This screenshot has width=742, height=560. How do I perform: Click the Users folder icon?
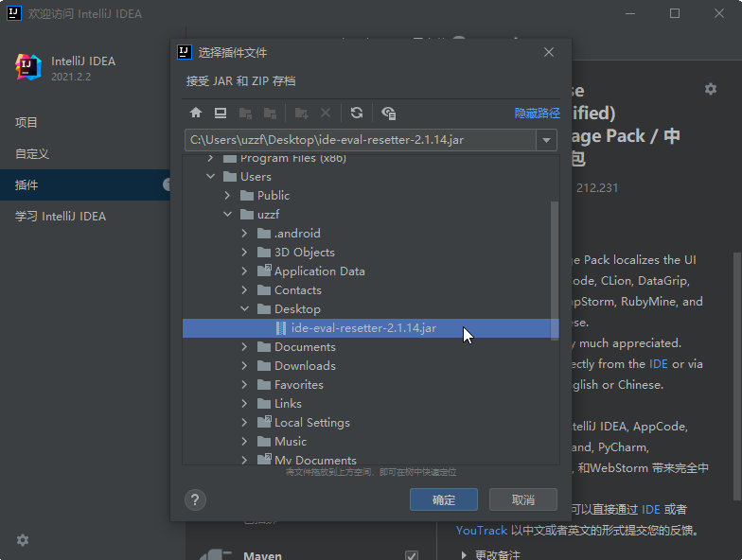pos(229,176)
